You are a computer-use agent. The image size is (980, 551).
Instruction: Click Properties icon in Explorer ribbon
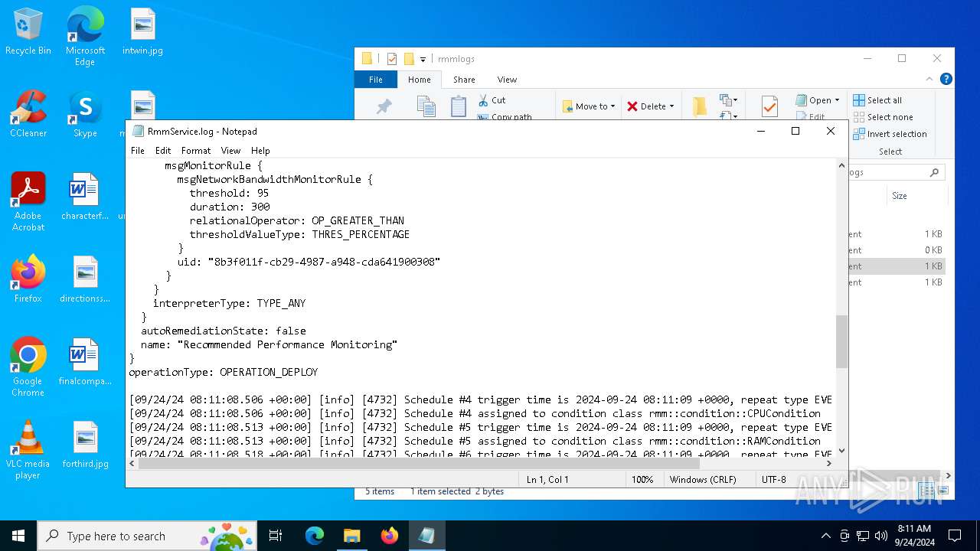click(769, 107)
